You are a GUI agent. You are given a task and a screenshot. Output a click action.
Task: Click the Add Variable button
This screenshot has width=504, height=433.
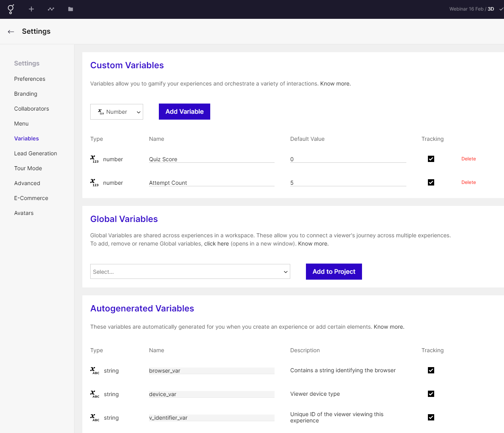tap(184, 111)
